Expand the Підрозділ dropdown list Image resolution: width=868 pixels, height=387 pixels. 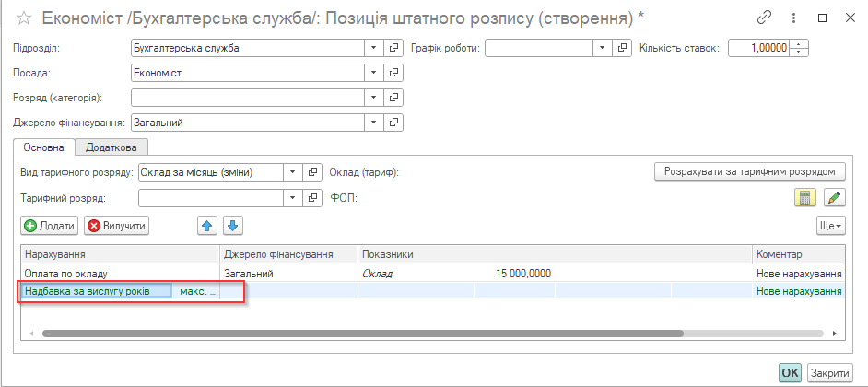pos(374,48)
